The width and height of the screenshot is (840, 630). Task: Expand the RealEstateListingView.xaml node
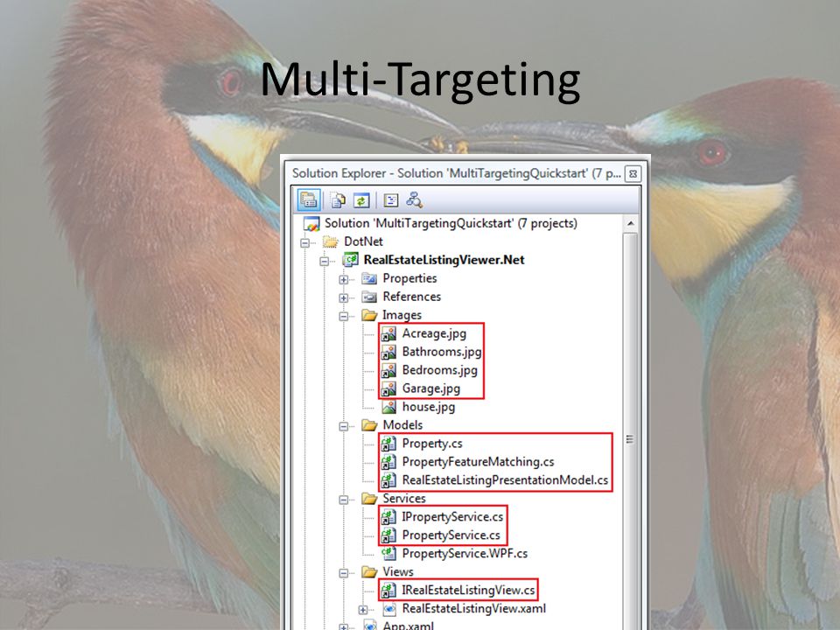tap(362, 610)
